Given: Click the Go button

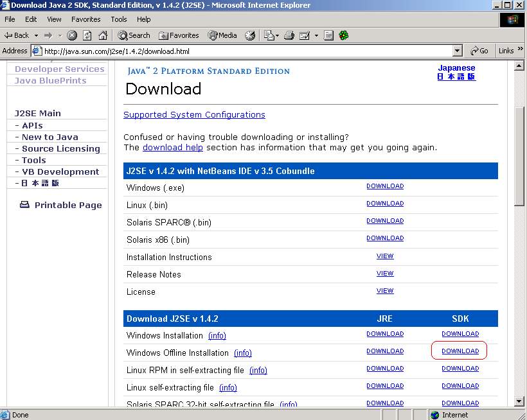Looking at the screenshot, I should [479, 51].
